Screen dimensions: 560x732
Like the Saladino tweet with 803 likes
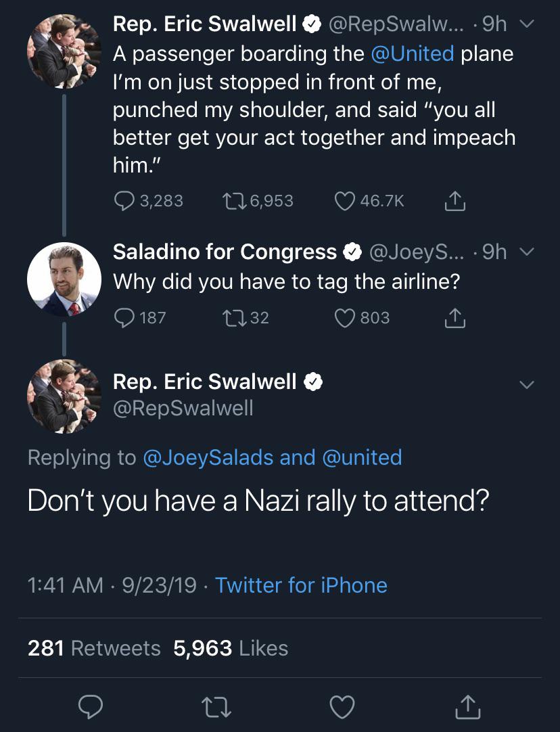click(x=346, y=317)
